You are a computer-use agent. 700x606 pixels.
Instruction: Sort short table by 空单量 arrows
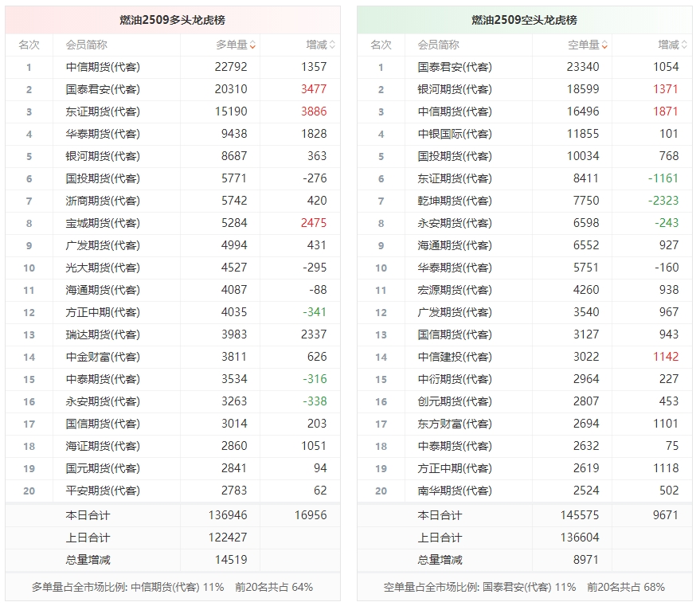tap(604, 45)
